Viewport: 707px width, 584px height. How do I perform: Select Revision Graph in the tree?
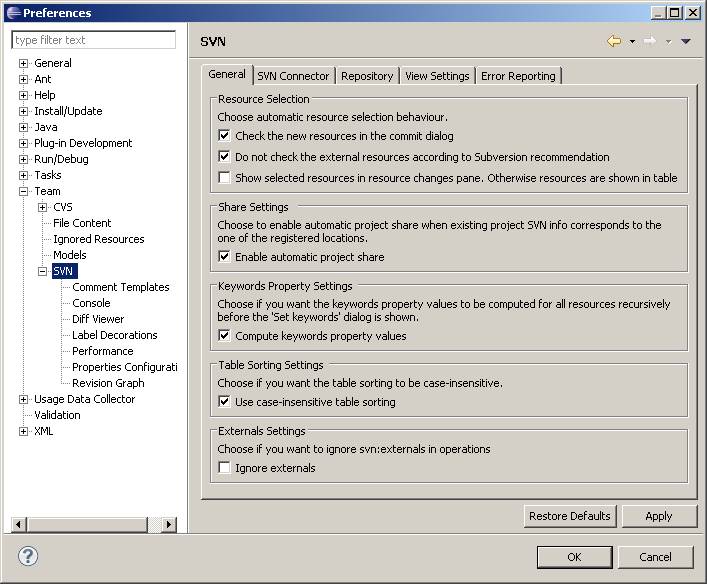(108, 383)
